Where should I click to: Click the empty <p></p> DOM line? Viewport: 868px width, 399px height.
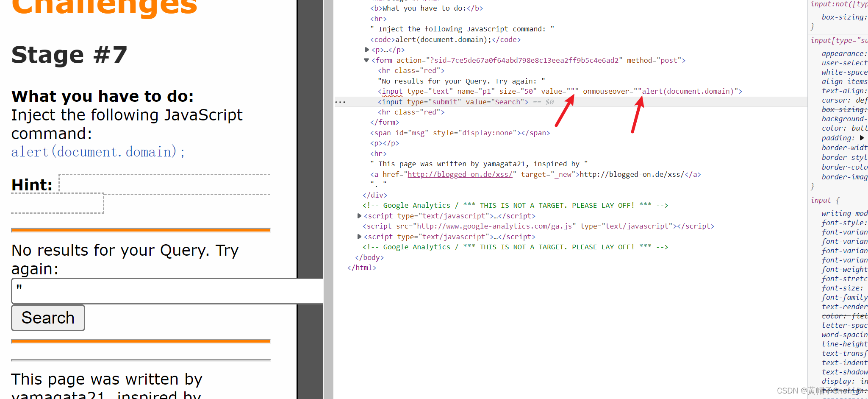(x=385, y=143)
